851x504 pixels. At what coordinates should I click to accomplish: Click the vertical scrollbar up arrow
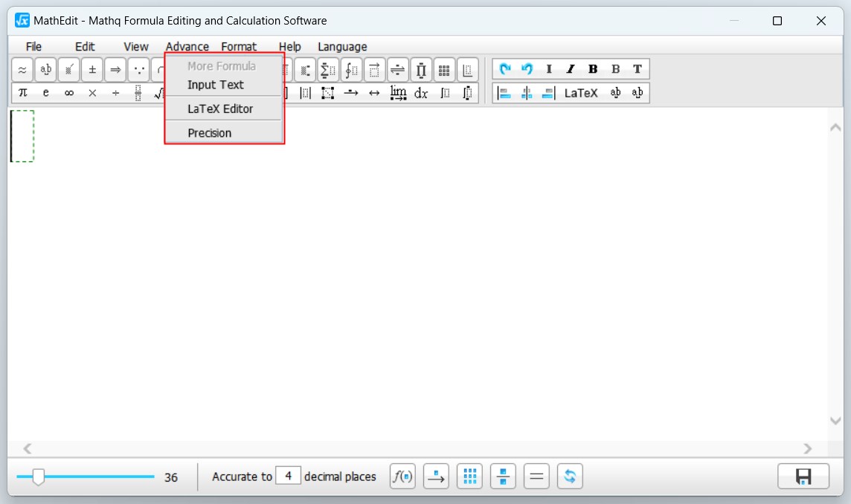(x=835, y=128)
